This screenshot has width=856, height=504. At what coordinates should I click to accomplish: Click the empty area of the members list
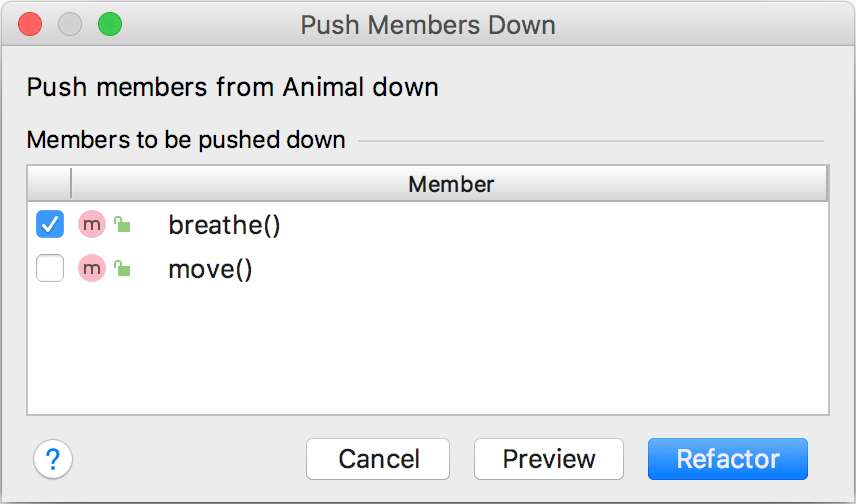(428, 350)
